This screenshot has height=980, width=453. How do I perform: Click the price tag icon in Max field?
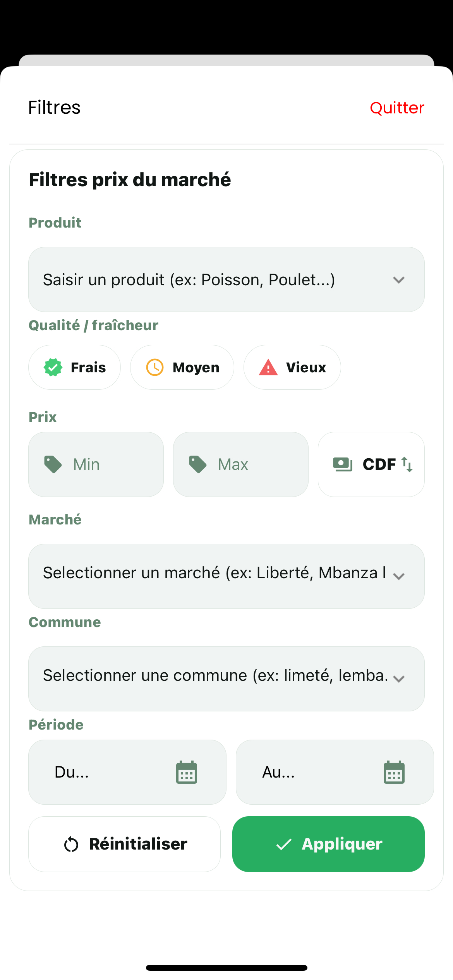(x=198, y=464)
